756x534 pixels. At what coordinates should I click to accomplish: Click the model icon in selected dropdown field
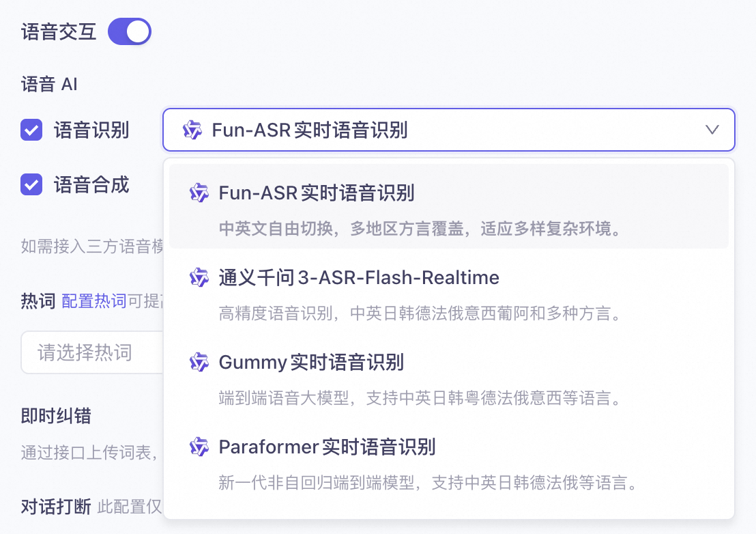point(192,130)
